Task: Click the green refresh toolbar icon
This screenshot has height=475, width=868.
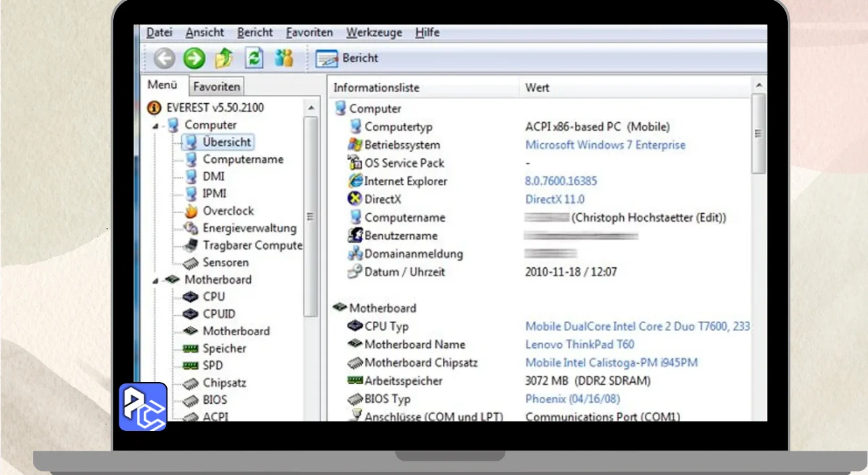Action: [254, 58]
